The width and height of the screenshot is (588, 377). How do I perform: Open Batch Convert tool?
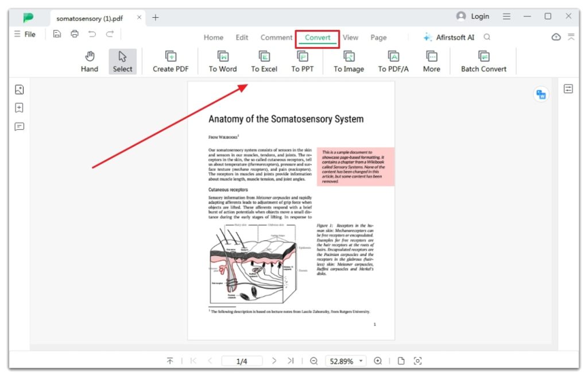click(483, 61)
